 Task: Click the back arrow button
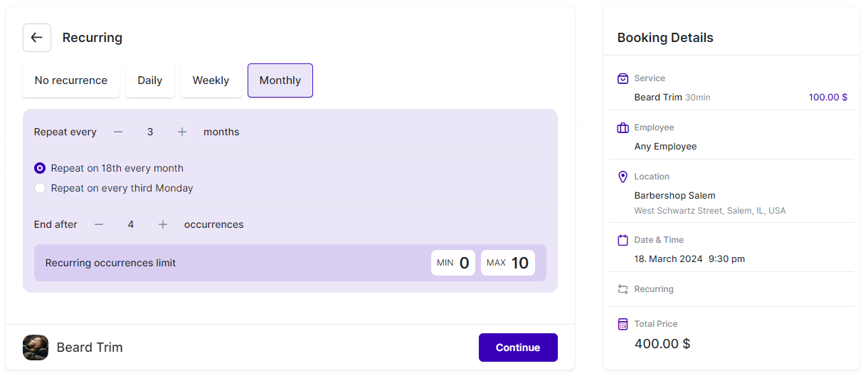[x=37, y=38]
